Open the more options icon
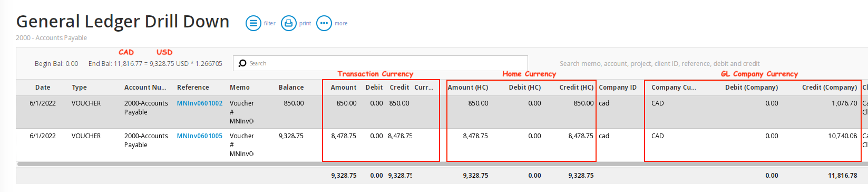The height and width of the screenshot is (192, 868). (324, 23)
